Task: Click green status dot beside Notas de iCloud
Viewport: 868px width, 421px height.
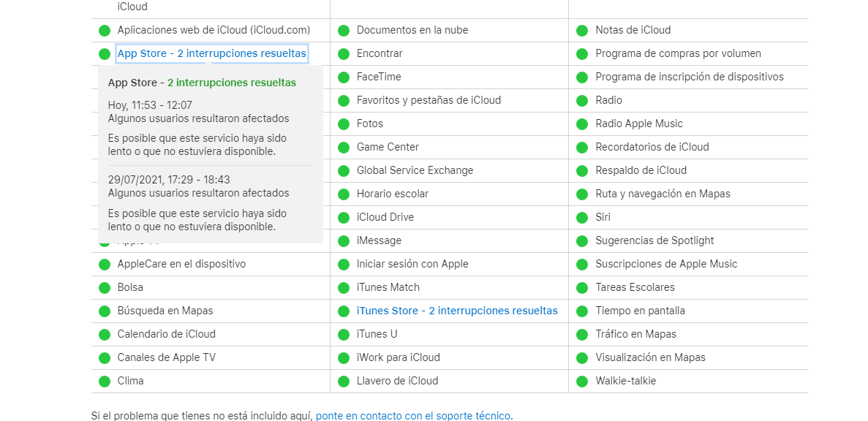Action: [x=582, y=31]
